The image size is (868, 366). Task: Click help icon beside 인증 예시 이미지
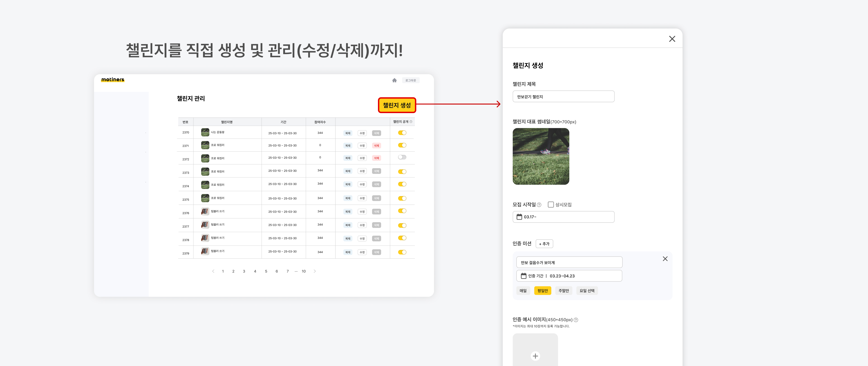coord(576,320)
